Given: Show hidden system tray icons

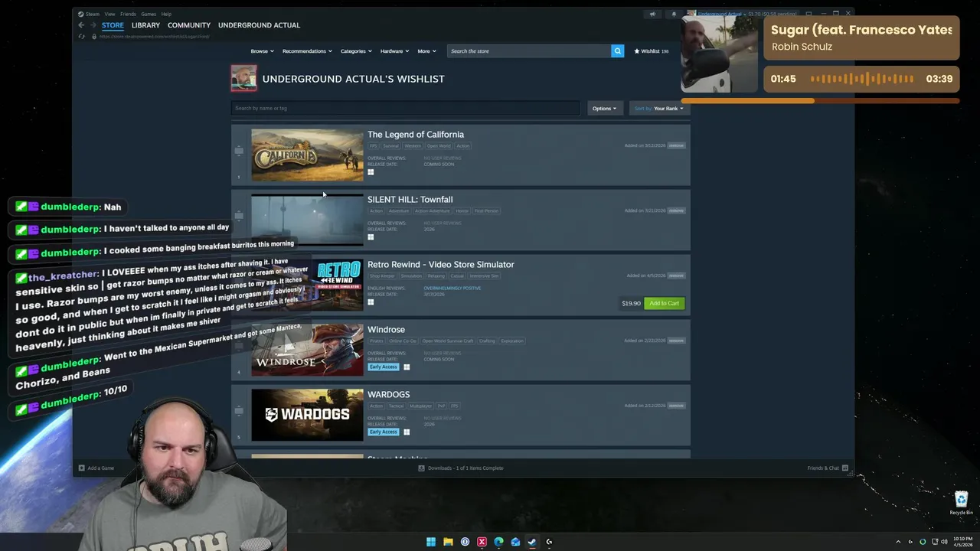Looking at the screenshot, I should (898, 542).
